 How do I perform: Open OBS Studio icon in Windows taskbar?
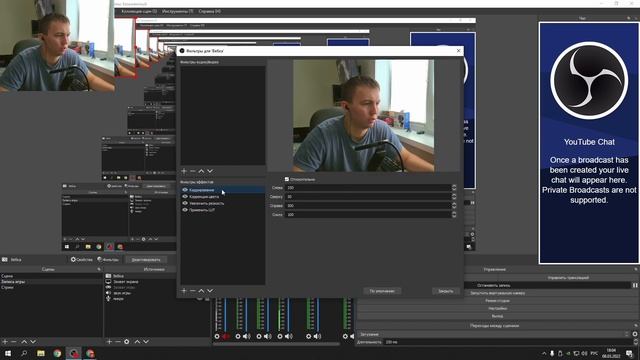(73, 353)
